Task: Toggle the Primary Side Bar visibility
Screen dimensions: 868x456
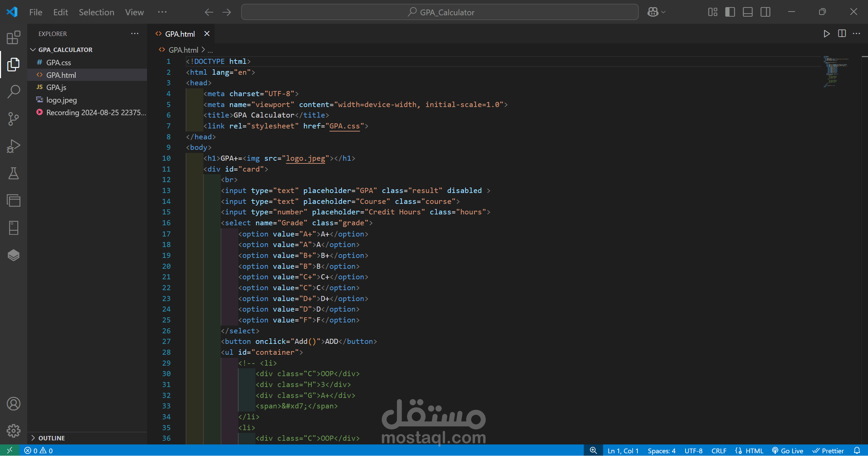Action: [x=730, y=12]
